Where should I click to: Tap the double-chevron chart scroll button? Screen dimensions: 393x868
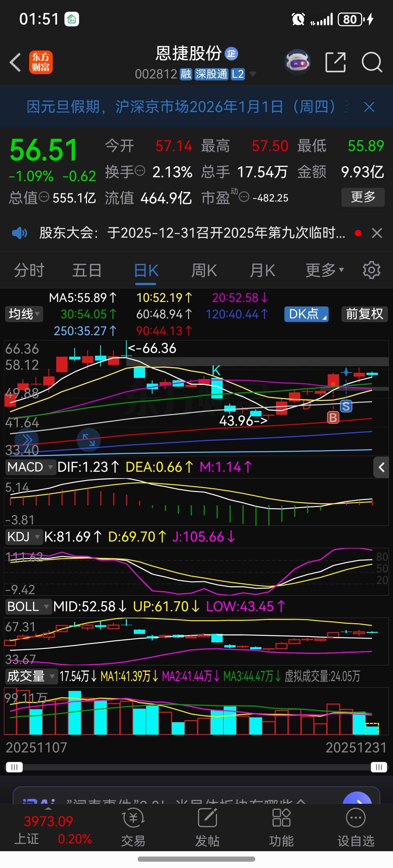[x=27, y=440]
